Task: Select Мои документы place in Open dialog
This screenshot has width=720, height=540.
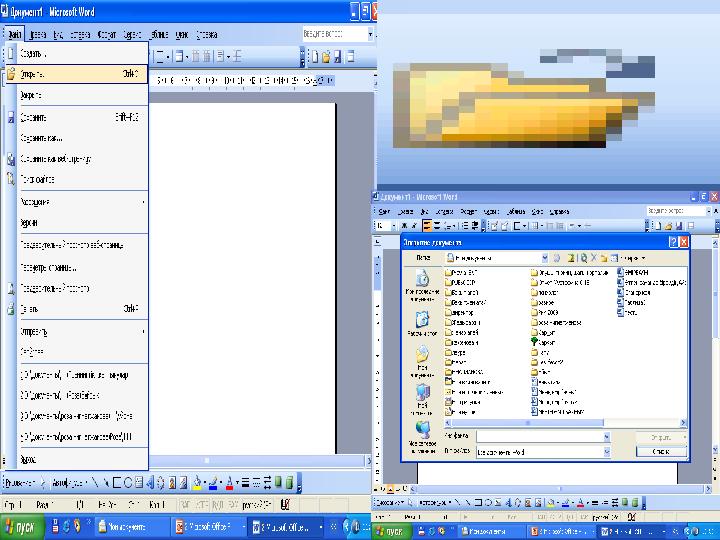Action: coord(422,362)
